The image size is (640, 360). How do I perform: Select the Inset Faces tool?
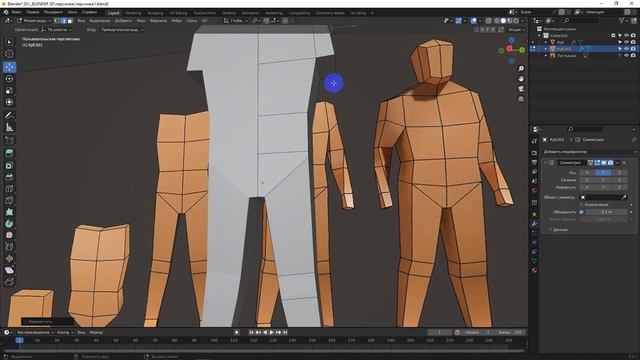click(9, 165)
